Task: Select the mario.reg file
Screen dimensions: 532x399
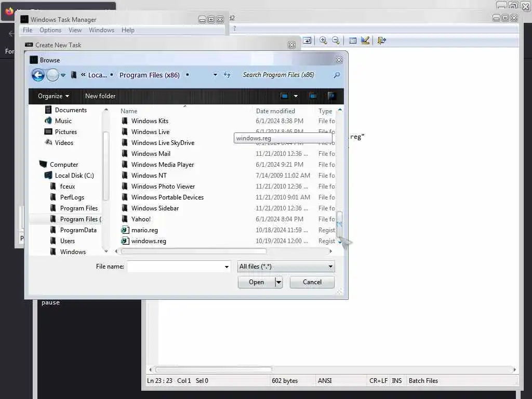Action: (x=144, y=230)
